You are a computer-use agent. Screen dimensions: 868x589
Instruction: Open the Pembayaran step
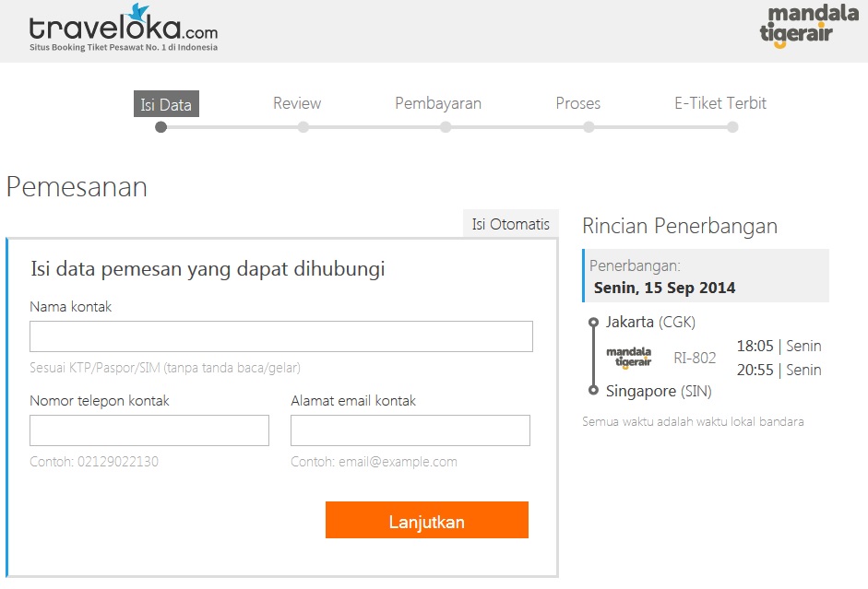point(438,103)
